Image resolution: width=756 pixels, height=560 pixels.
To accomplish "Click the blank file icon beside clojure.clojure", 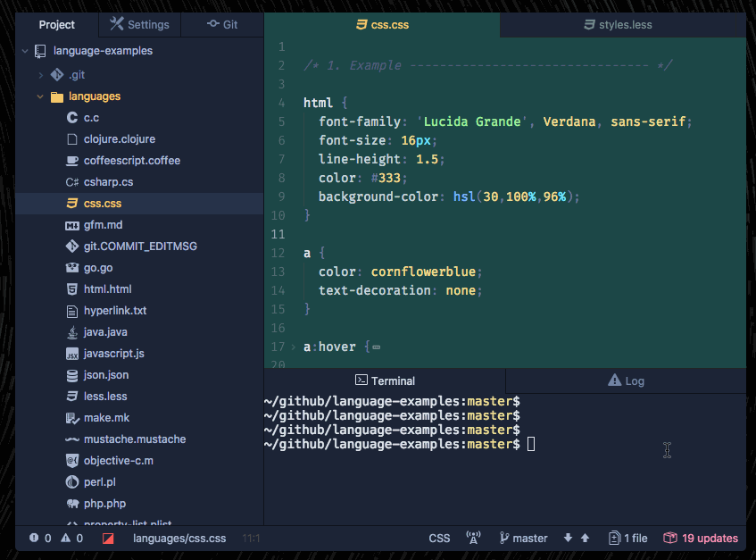I will 72,139.
